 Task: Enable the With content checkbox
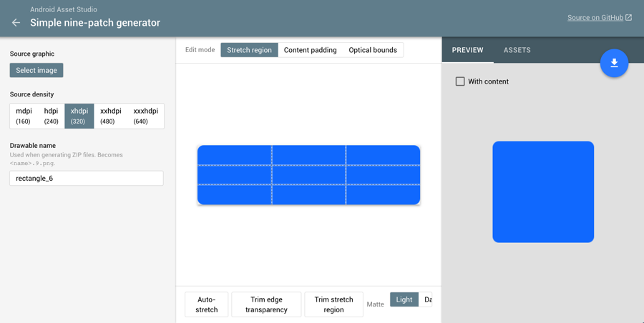(460, 81)
